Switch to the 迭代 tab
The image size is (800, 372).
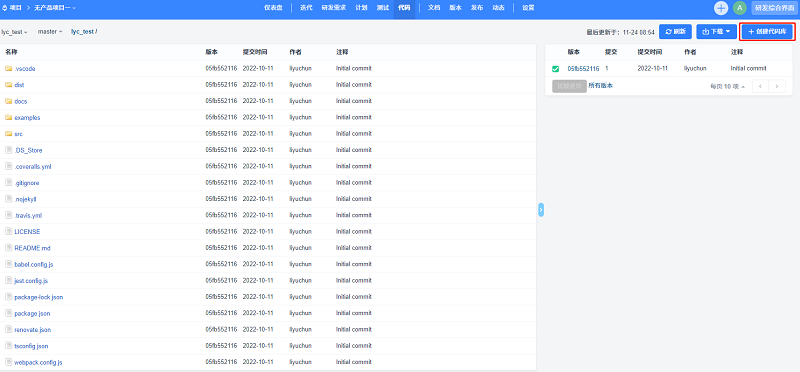point(306,8)
